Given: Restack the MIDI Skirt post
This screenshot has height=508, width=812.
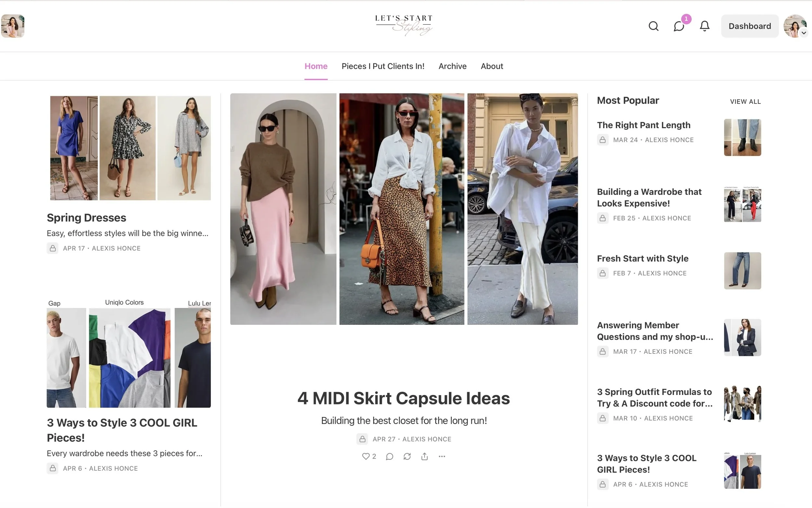Looking at the screenshot, I should pos(407,456).
